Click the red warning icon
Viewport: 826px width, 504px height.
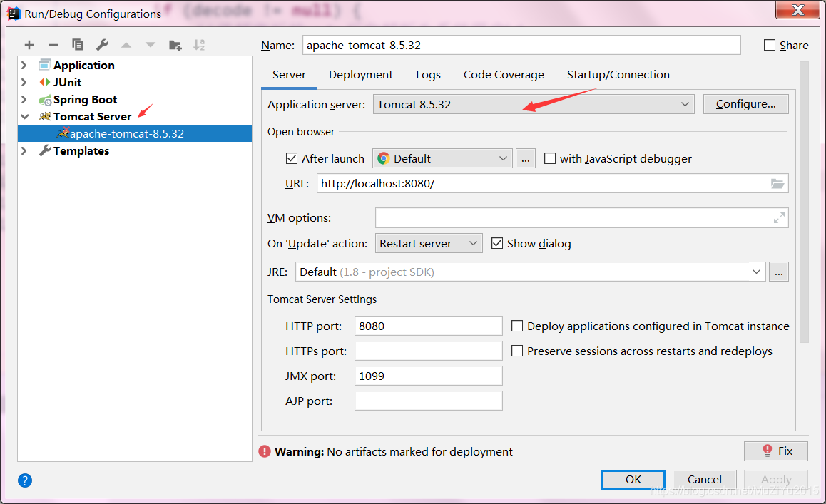265,451
